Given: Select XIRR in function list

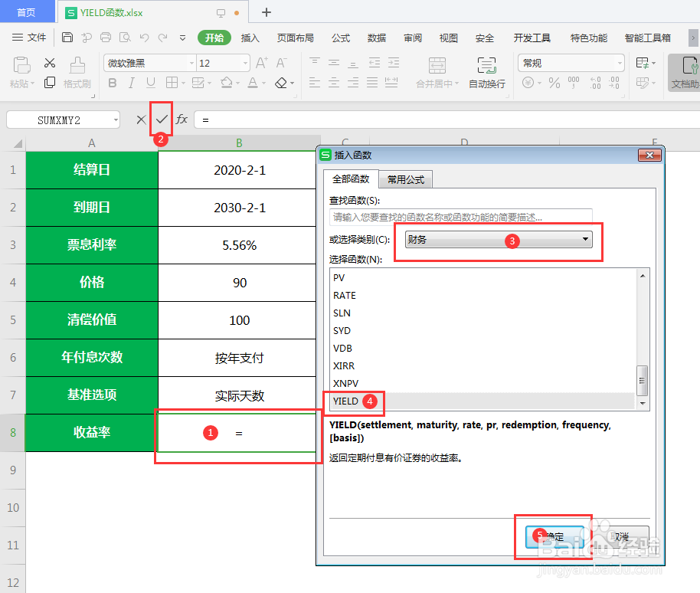Looking at the screenshot, I should pos(482,365).
